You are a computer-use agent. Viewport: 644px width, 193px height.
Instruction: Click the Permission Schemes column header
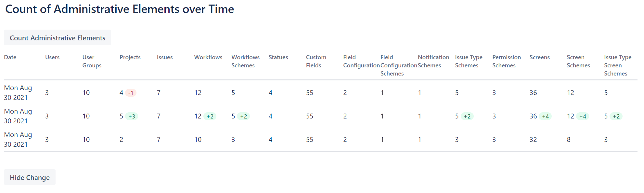tap(507, 61)
